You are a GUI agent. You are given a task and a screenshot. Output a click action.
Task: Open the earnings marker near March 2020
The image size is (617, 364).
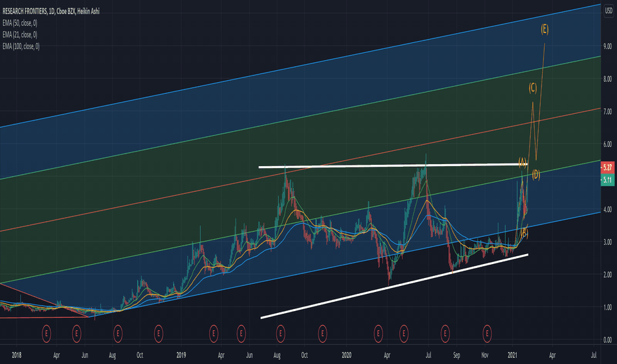pos(378,334)
